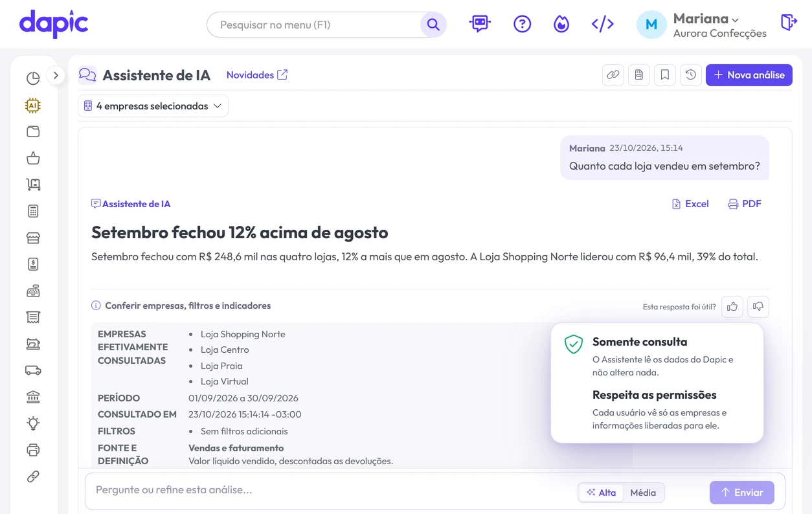
Task: Click the dapic logo
Action: (x=54, y=24)
